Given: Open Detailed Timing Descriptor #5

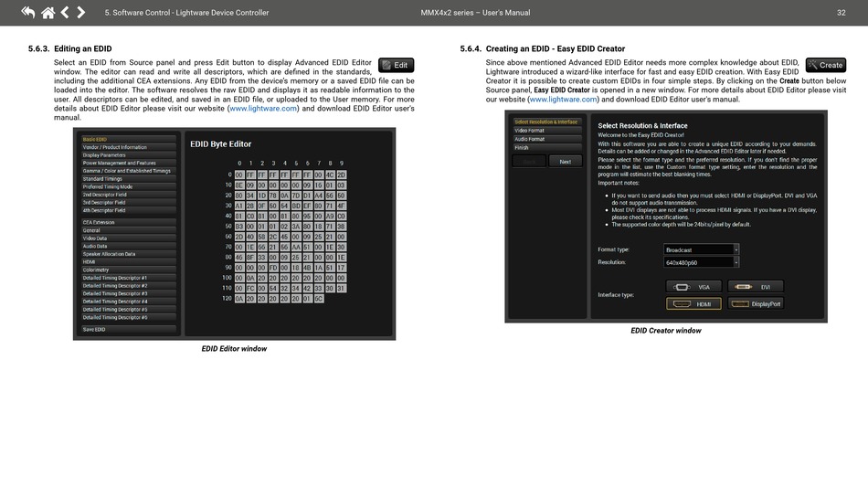Looking at the screenshot, I should coord(129,310).
